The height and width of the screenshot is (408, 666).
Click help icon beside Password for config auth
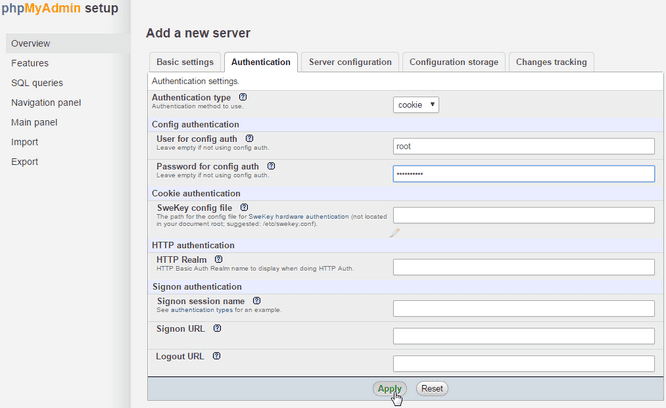[x=271, y=166]
